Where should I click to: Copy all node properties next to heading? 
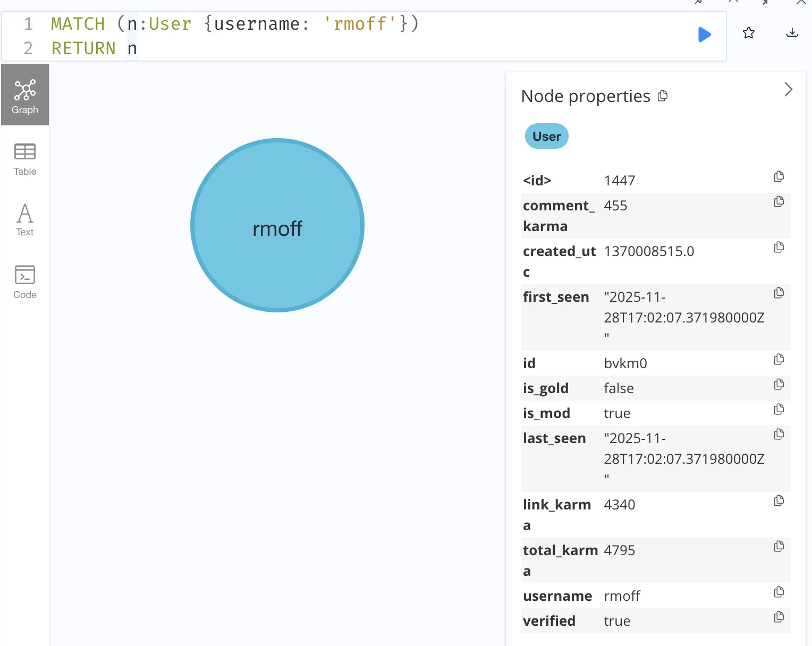coord(663,96)
